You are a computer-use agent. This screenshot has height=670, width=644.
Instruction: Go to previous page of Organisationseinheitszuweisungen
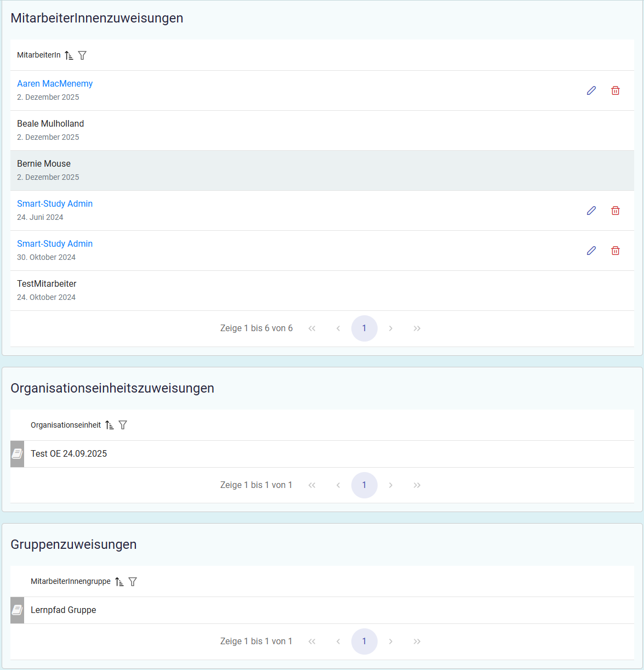coord(338,485)
